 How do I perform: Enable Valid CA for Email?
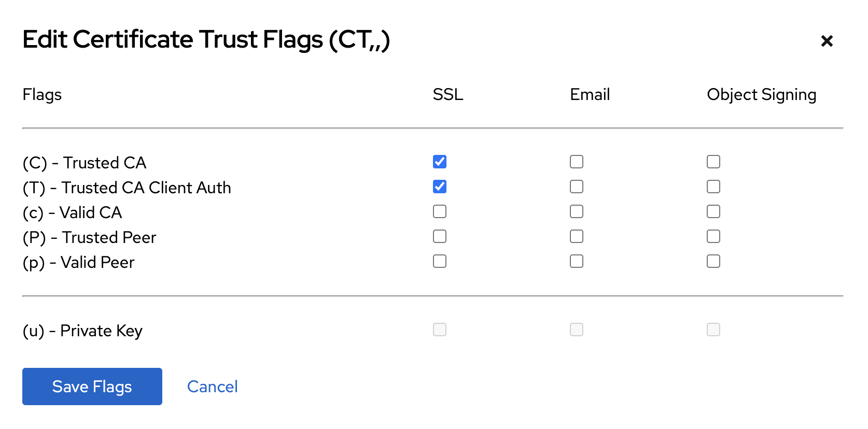click(577, 211)
